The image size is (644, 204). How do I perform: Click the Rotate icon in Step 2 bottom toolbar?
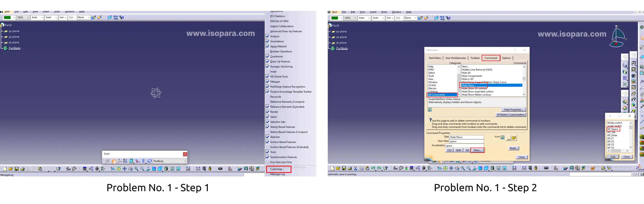point(457,169)
